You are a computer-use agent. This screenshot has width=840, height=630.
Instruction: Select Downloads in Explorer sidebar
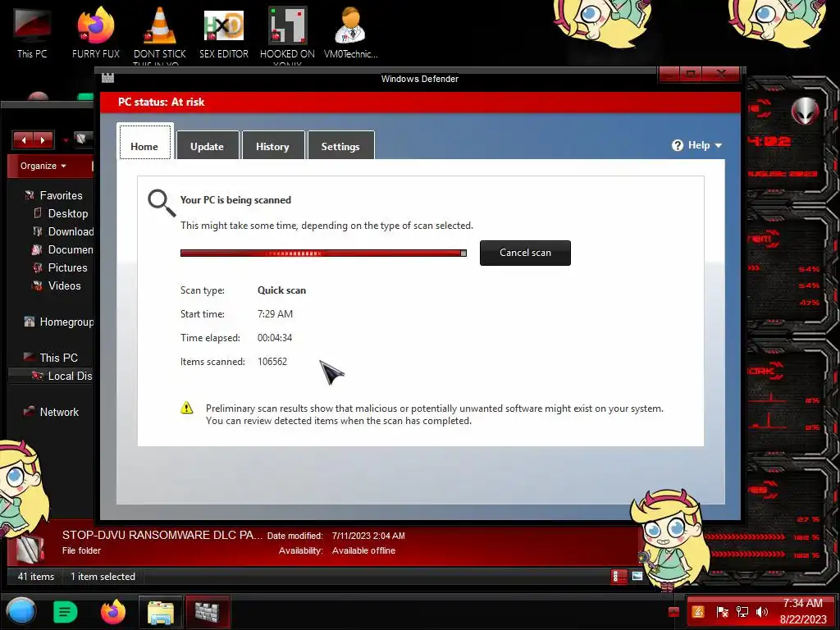63,231
